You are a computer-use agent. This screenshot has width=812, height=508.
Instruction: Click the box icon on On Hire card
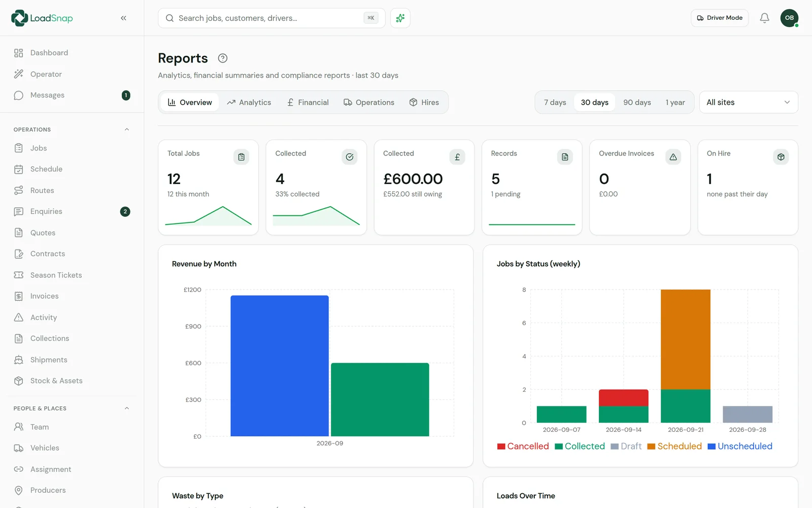tap(781, 157)
